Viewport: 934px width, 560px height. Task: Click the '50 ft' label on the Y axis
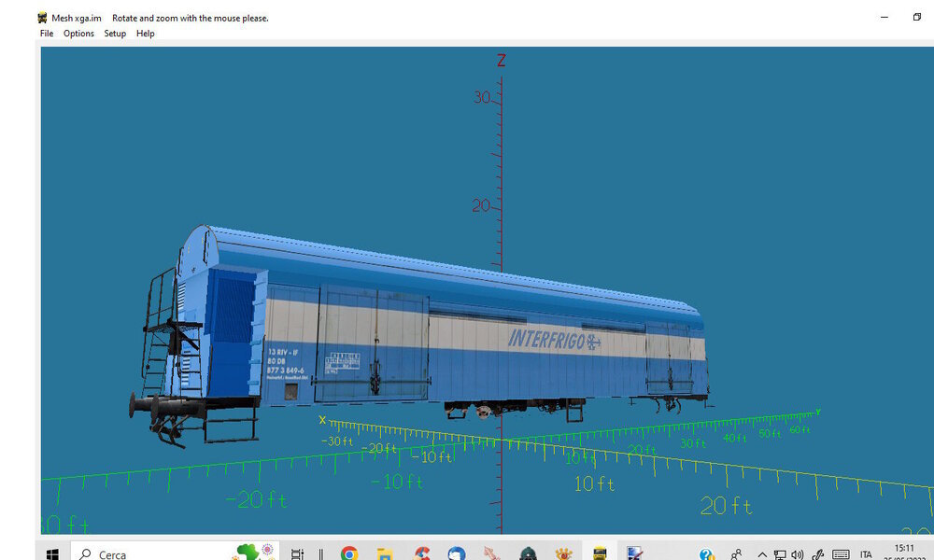pyautogui.click(x=770, y=433)
